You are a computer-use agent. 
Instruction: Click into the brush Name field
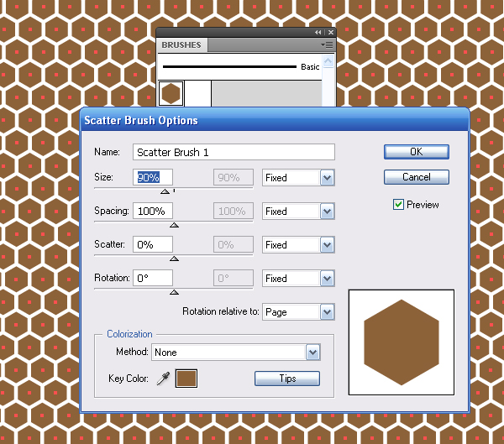234,152
